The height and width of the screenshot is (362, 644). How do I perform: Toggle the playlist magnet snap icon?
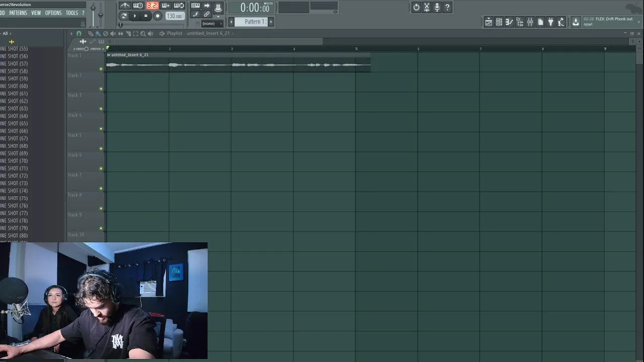click(78, 34)
